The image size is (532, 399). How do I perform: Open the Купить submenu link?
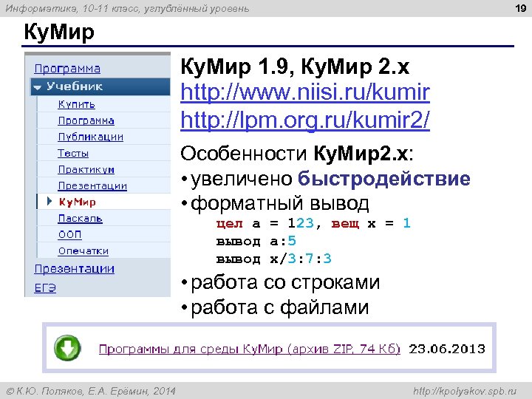[76, 104]
